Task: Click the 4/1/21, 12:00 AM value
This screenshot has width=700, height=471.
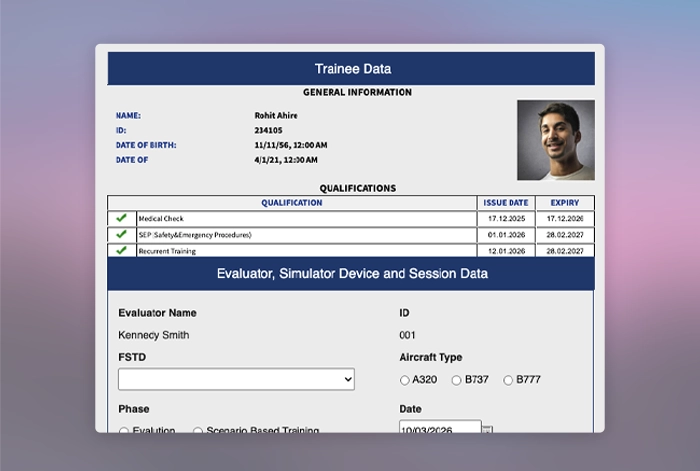Action: point(286,160)
